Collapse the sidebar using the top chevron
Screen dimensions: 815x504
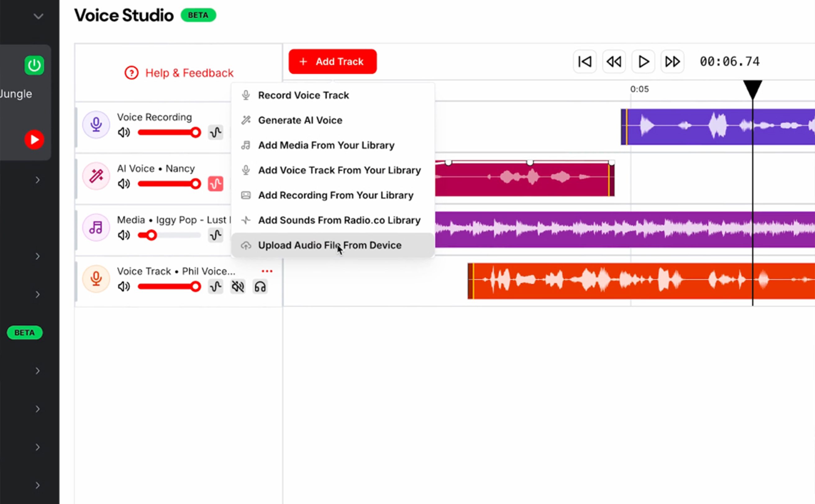coord(38,16)
